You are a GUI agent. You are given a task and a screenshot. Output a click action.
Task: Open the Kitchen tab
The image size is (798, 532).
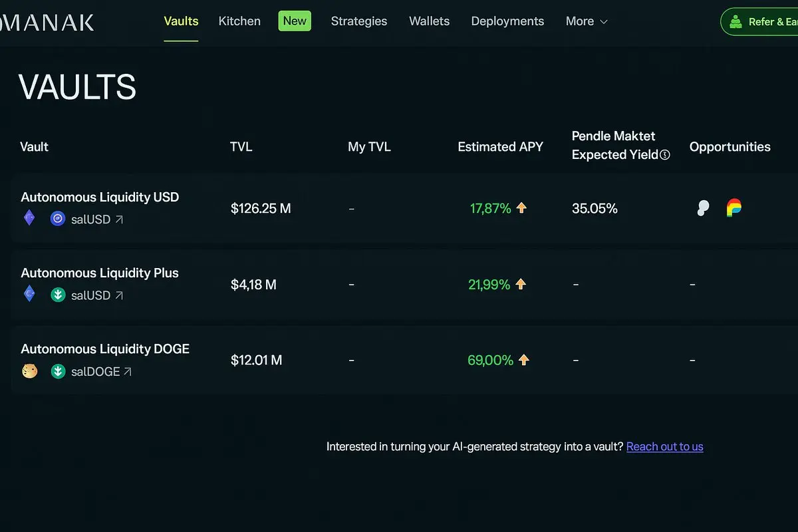coord(239,21)
